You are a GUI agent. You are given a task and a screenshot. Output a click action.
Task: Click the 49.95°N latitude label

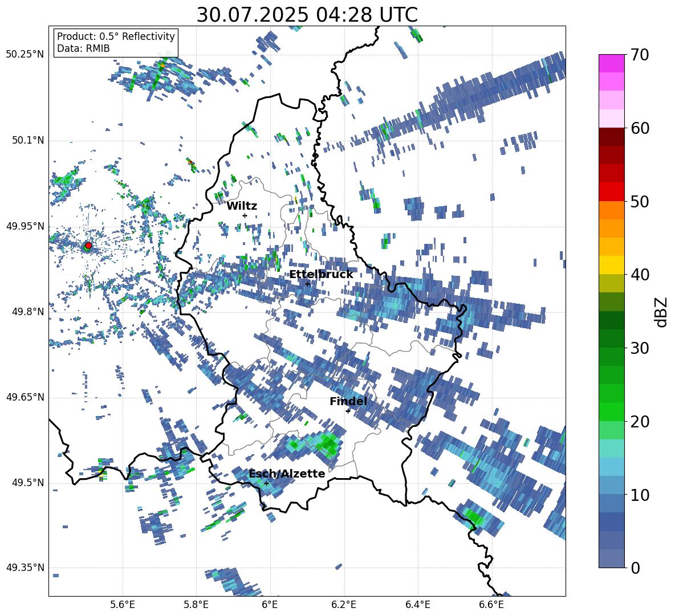coord(25,226)
